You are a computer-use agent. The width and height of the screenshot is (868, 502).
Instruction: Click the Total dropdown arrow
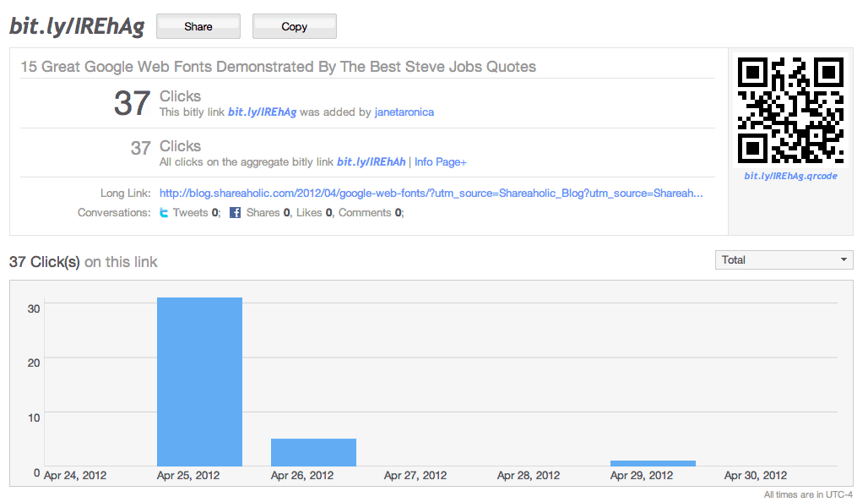coord(844,259)
